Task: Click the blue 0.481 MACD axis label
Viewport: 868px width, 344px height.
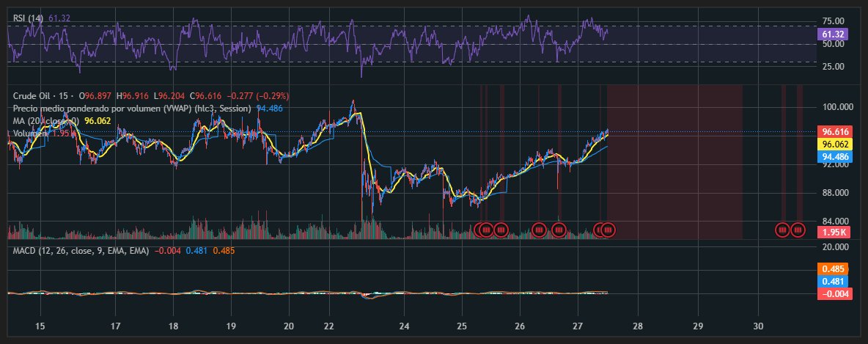Action: pos(833,282)
